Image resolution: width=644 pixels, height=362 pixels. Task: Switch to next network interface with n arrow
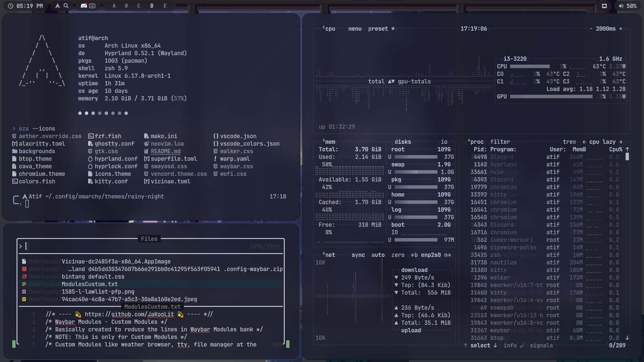click(x=447, y=255)
